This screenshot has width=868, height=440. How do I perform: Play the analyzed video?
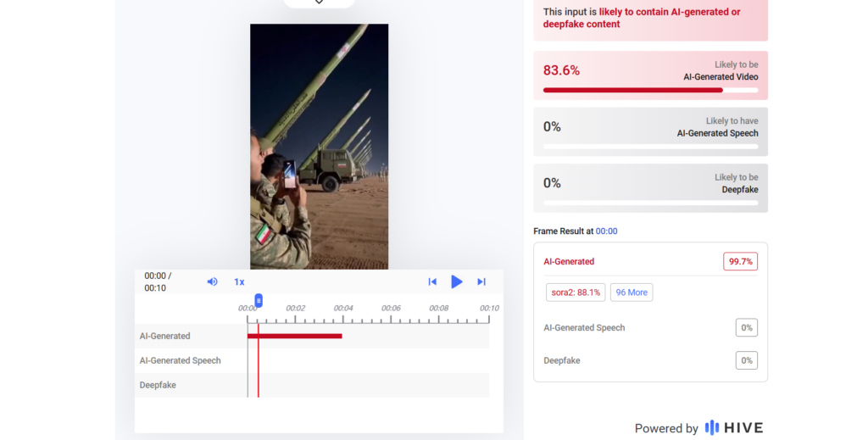457,281
